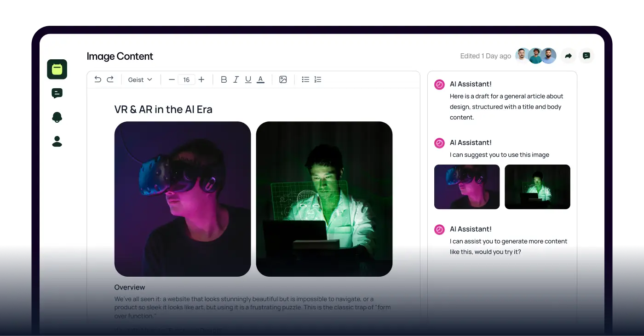Toggle italic text formatting
Screen dimensions: 644x336
[x=236, y=80]
